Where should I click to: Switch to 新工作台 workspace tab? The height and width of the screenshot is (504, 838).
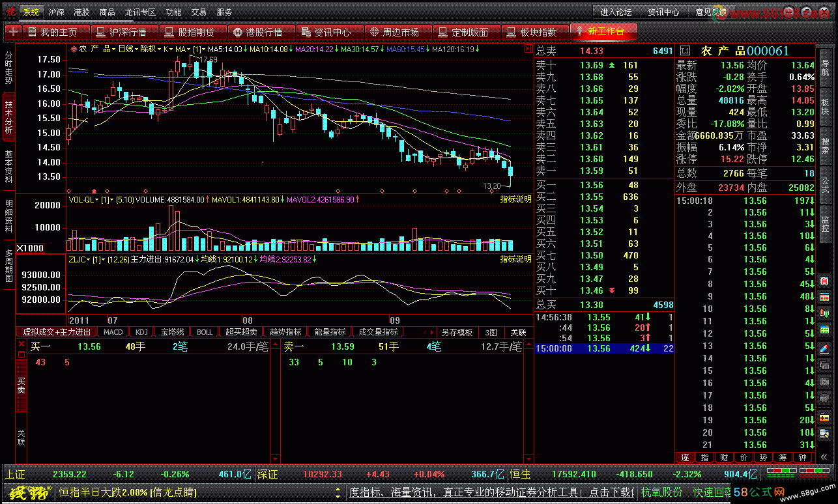click(x=603, y=31)
